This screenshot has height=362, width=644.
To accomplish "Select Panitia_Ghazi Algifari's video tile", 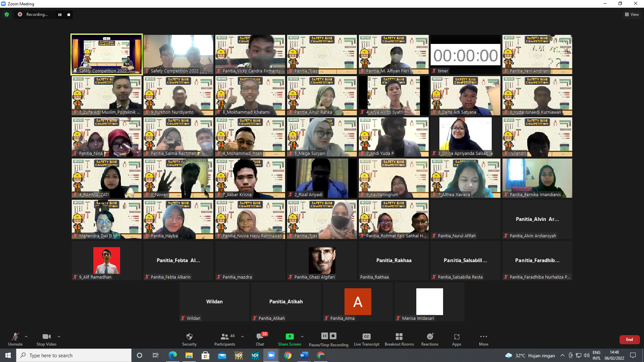I will [322, 260].
